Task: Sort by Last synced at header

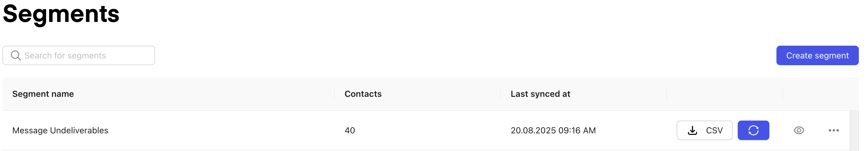Action: tap(540, 94)
